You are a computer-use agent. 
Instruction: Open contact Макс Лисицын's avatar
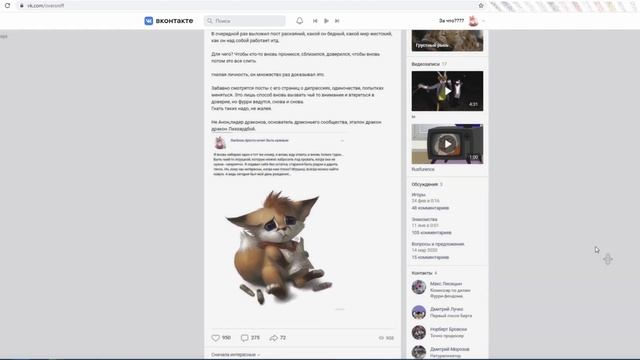click(x=419, y=287)
